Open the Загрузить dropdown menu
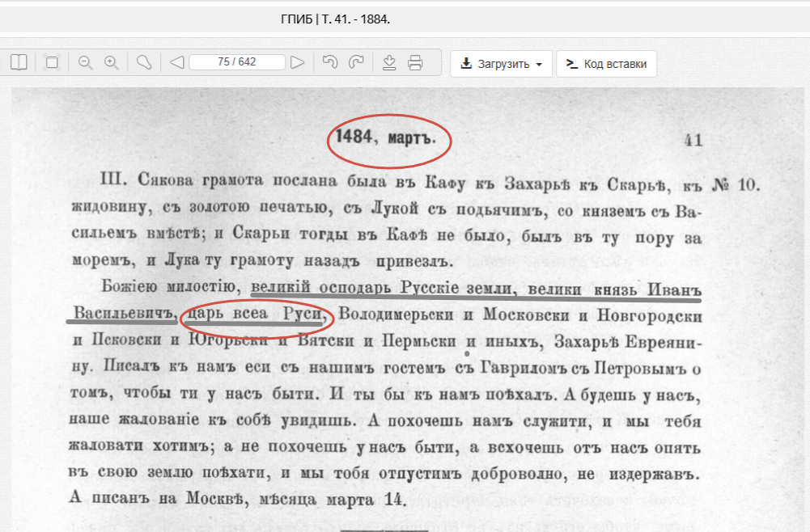The image size is (810, 532). [x=501, y=64]
